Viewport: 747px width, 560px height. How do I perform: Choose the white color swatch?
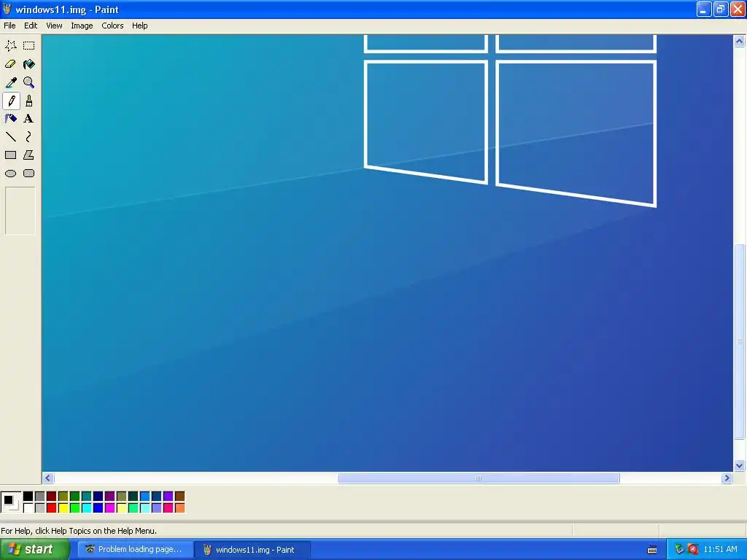click(28, 508)
